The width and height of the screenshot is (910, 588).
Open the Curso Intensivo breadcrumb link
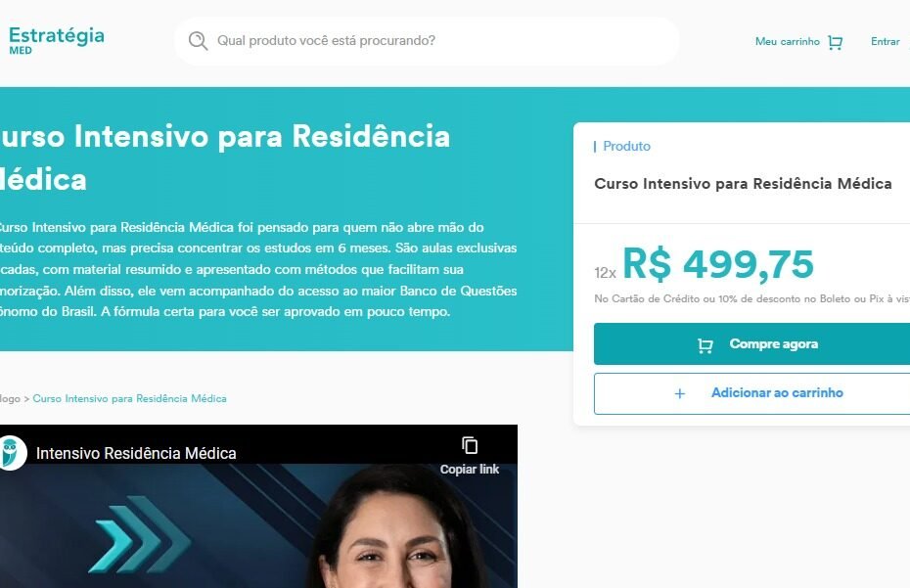(129, 399)
